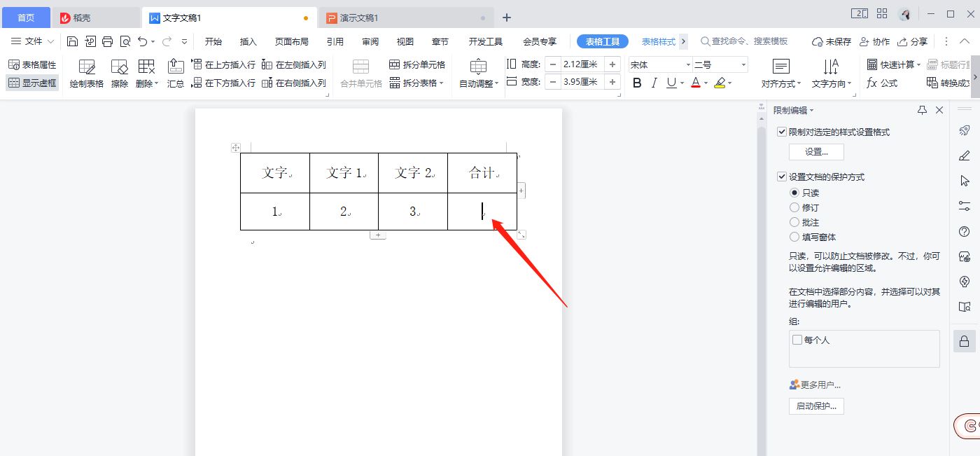Open Print Preview from quick toolbar
The height and width of the screenshot is (456, 980).
pyautogui.click(x=125, y=41)
